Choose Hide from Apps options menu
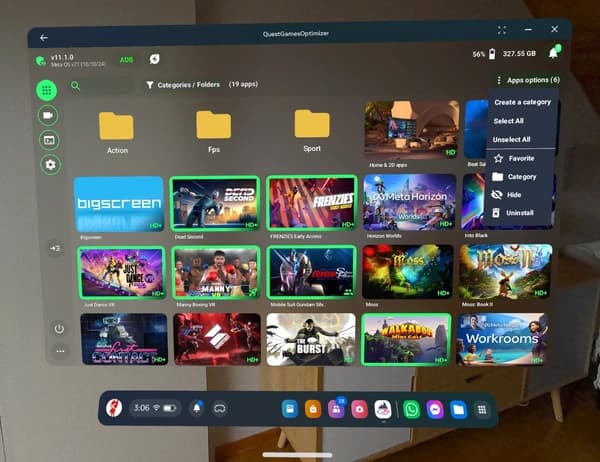This screenshot has width=600, height=462. coord(514,195)
